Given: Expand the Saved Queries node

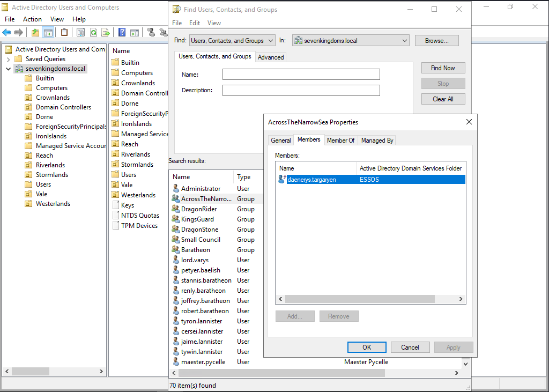Looking at the screenshot, I should tap(9, 59).
